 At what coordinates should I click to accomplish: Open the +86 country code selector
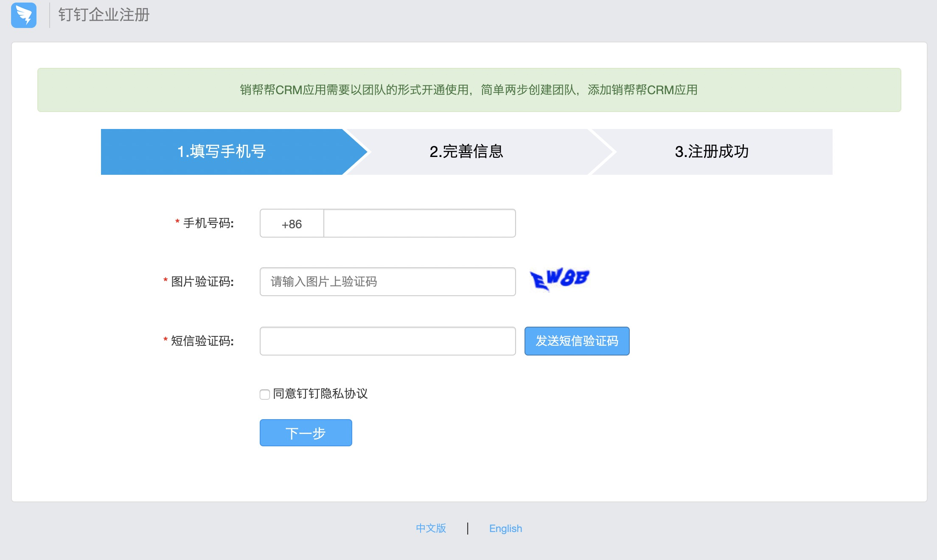[x=292, y=224]
